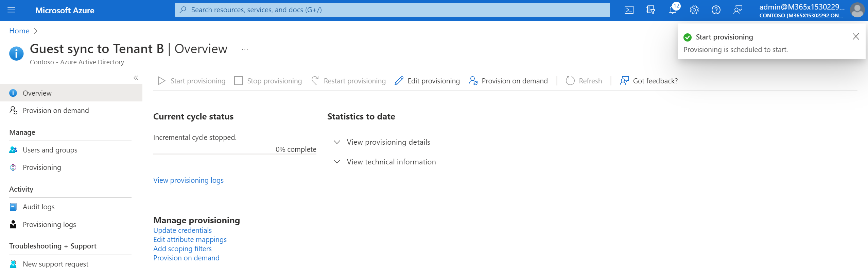Open the notifications bell icon
Image resolution: width=868 pixels, height=274 pixels.
[672, 10]
